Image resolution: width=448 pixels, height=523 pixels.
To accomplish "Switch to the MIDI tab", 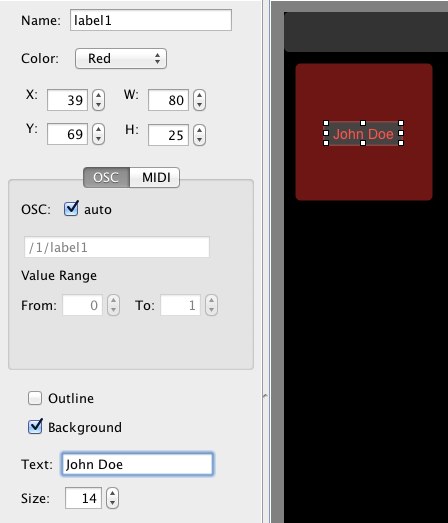I will coord(155,178).
